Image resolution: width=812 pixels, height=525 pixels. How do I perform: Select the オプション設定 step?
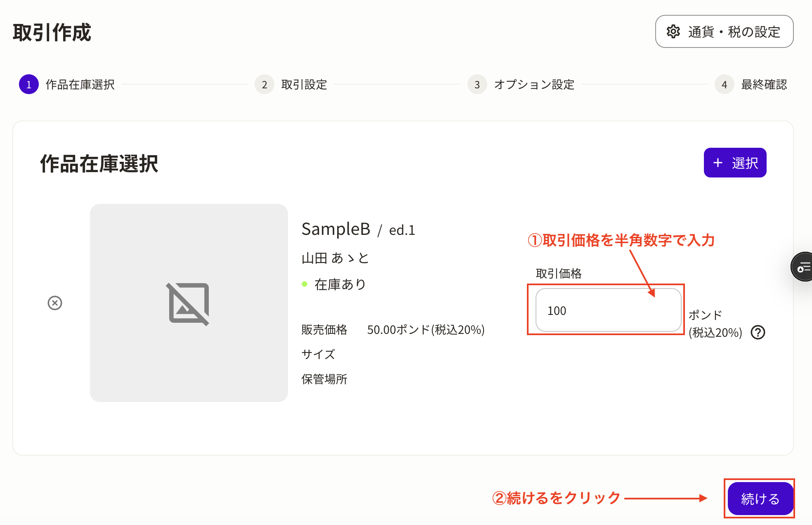(x=477, y=85)
